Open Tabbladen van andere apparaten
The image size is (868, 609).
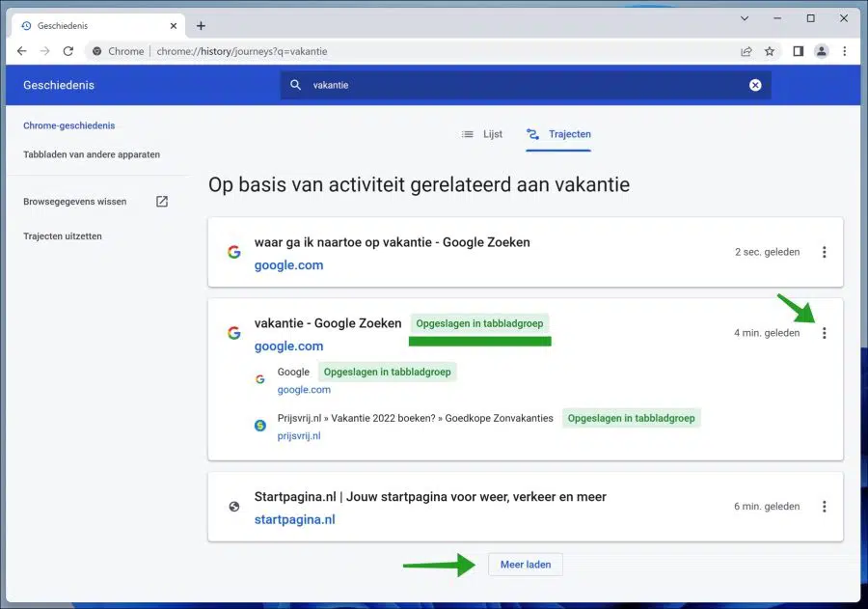[x=92, y=154]
